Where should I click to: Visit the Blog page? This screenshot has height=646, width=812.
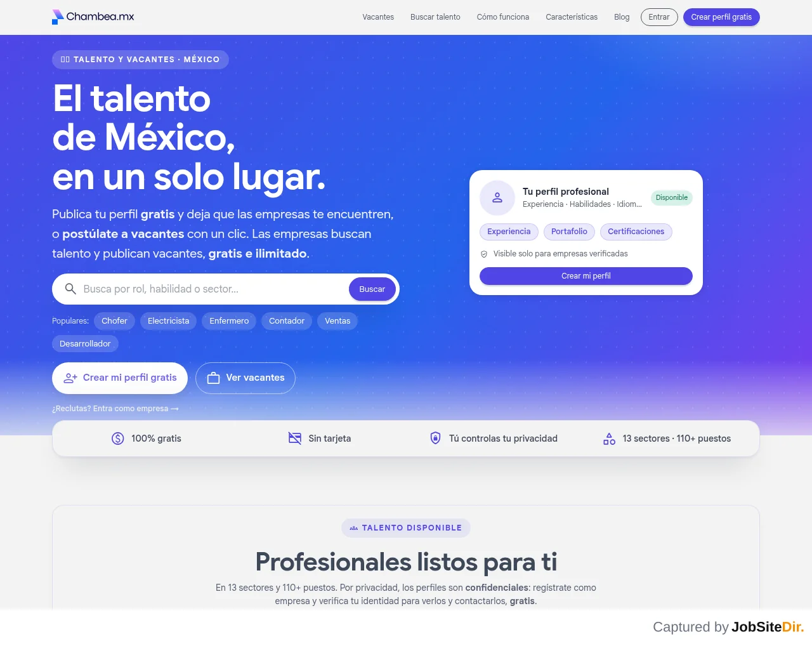(x=622, y=17)
